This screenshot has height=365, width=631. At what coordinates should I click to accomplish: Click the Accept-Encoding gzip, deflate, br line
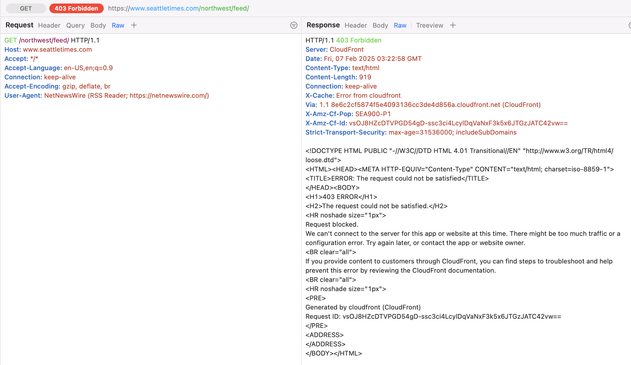pos(57,87)
